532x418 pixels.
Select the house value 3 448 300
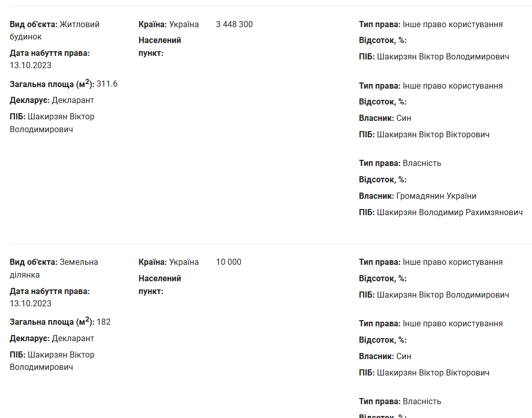point(234,25)
